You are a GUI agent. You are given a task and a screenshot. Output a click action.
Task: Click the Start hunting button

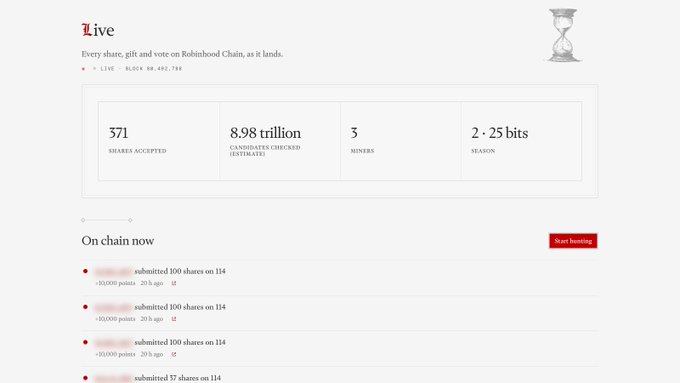coord(573,241)
